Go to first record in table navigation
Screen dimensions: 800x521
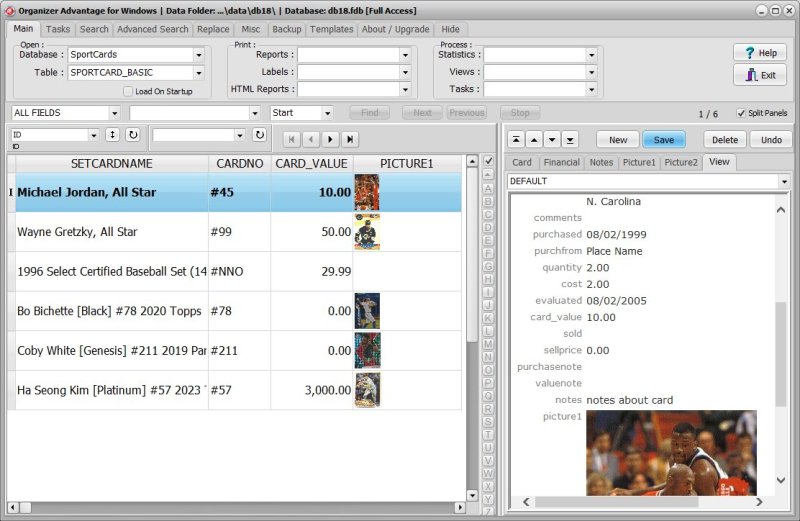click(291, 139)
